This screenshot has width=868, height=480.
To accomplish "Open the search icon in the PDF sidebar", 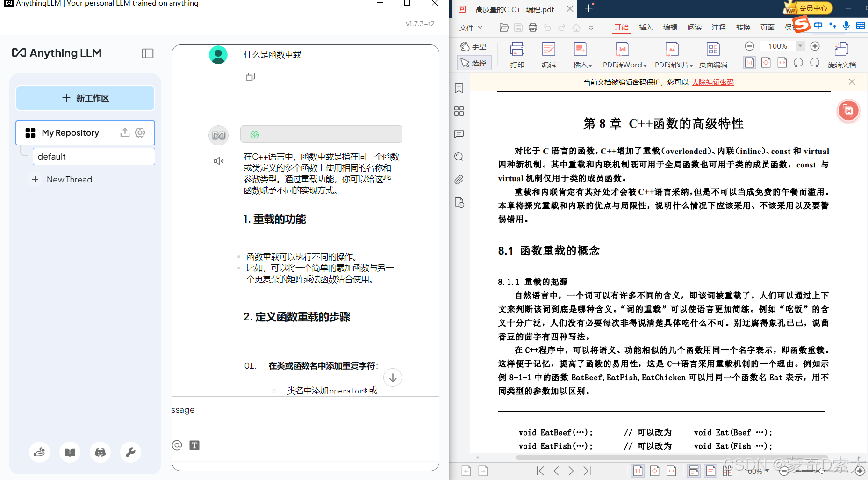I will click(459, 157).
